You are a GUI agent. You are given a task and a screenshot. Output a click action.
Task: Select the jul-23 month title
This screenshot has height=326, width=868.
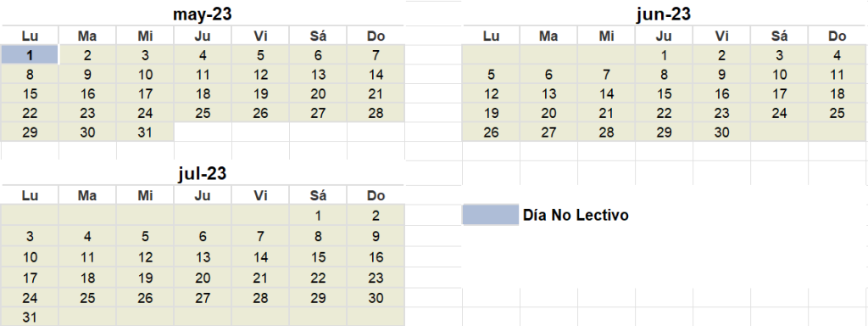tap(202, 173)
